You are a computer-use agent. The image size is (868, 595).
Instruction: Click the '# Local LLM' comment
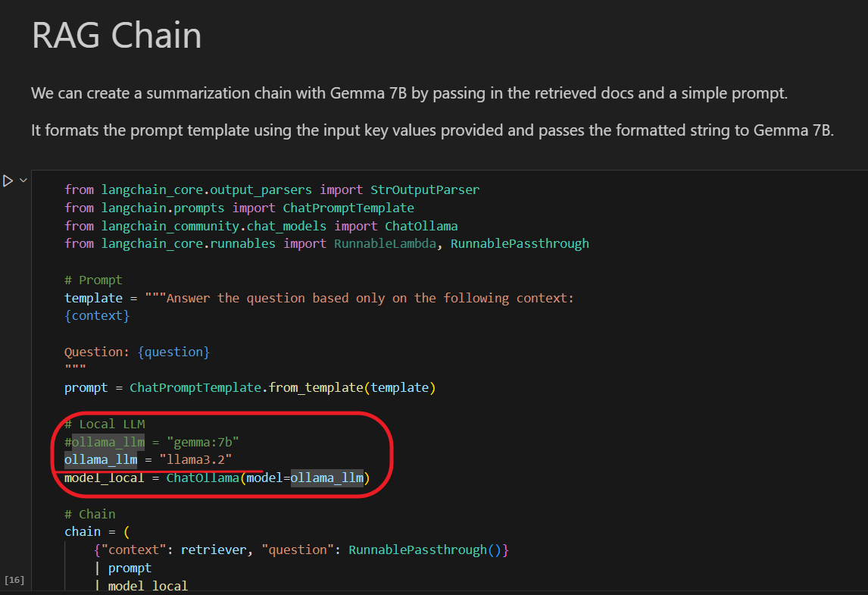click(105, 424)
